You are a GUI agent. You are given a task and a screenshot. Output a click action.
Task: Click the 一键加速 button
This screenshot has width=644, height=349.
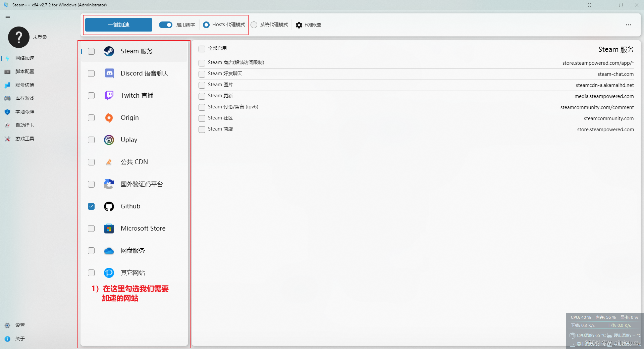point(119,25)
